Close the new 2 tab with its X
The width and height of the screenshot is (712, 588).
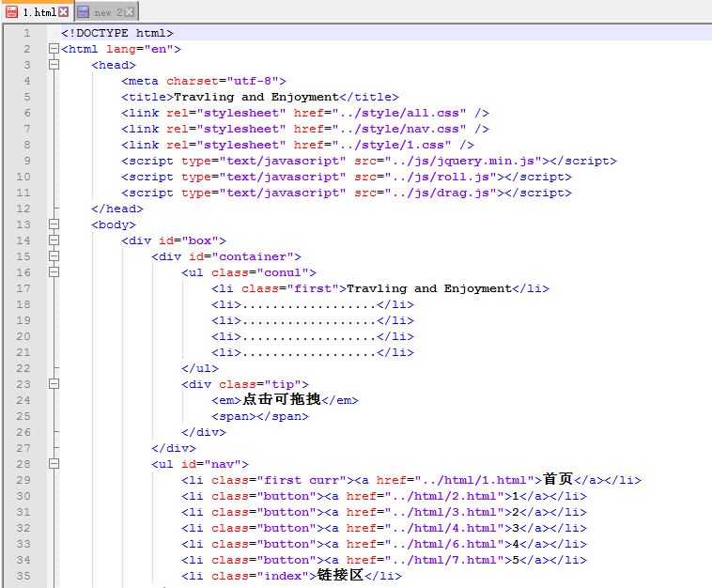point(130,12)
